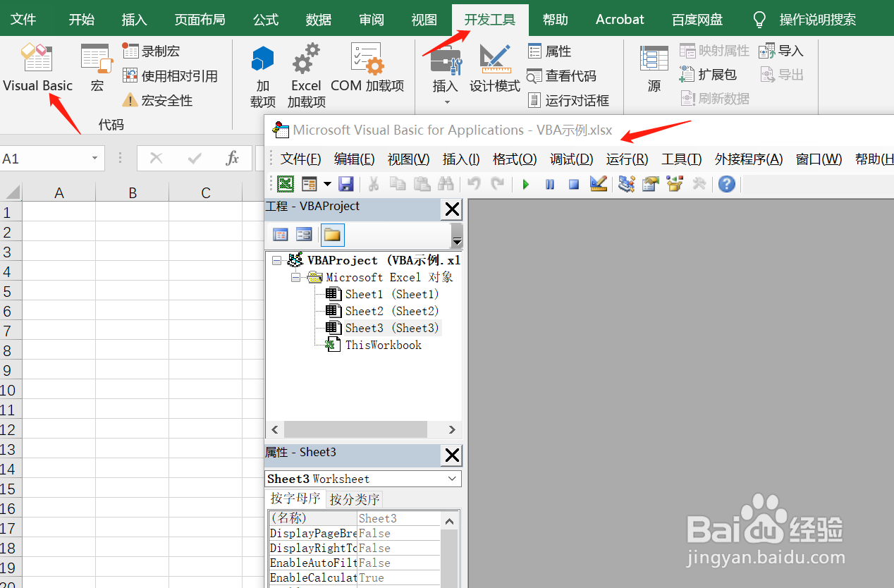Screen dimensions: 894x588
Task: Toggle 使用相对引用 (Use Relative References)
Action: click(170, 75)
